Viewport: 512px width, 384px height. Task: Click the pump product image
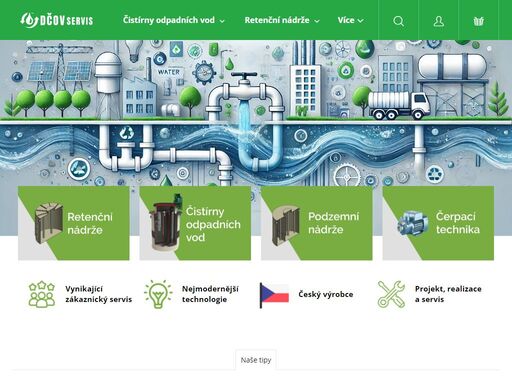pyautogui.click(x=413, y=223)
